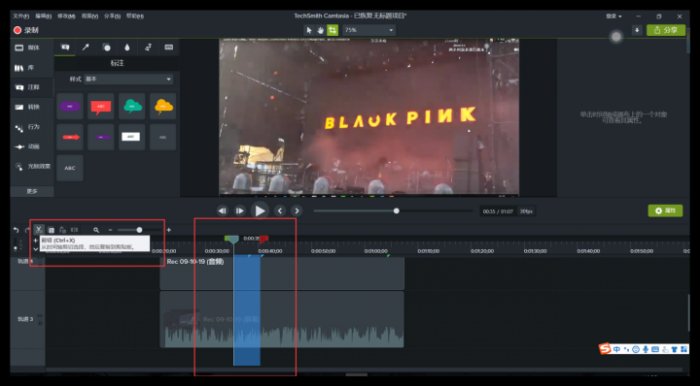700x386 pixels.
Task: Click the timeline zoom slider handle
Action: click(139, 230)
